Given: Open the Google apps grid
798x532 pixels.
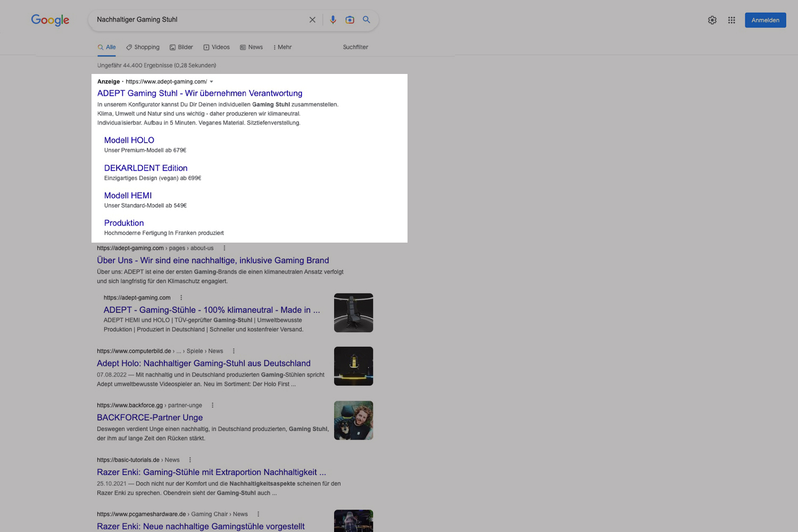Looking at the screenshot, I should point(731,20).
